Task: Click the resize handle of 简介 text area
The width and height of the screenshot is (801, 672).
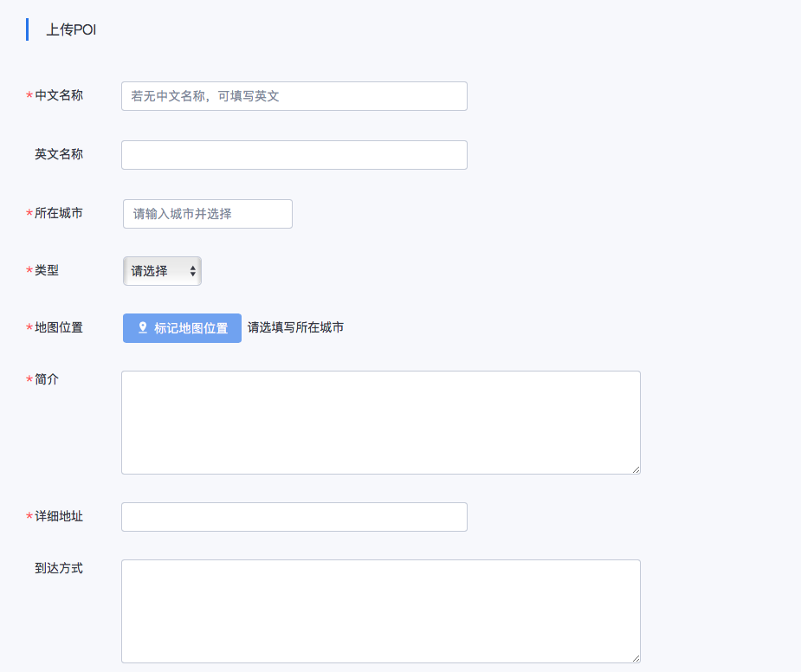Action: point(636,469)
